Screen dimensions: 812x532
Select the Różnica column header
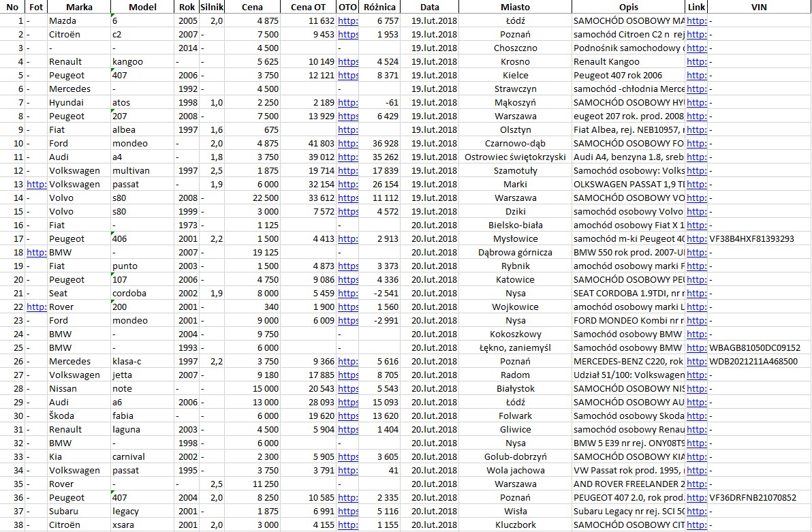pyautogui.click(x=379, y=7)
